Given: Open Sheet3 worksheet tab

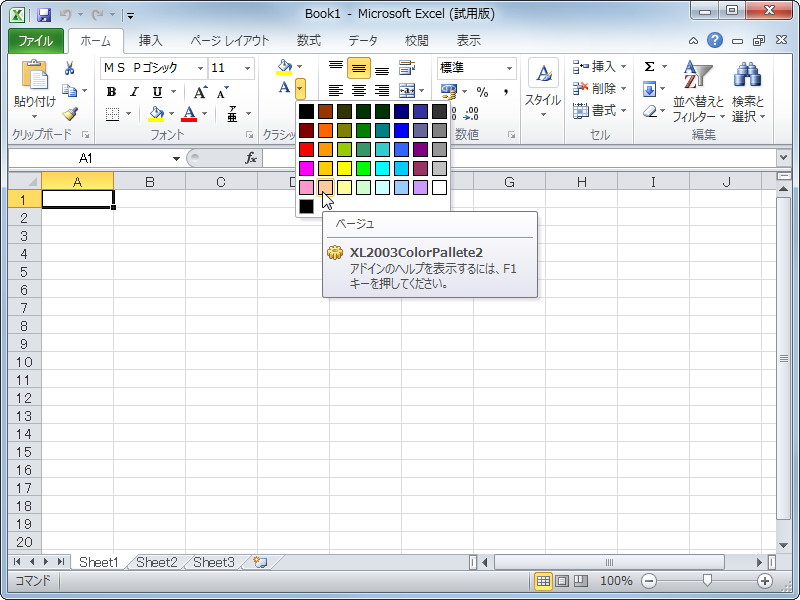Looking at the screenshot, I should click(214, 562).
